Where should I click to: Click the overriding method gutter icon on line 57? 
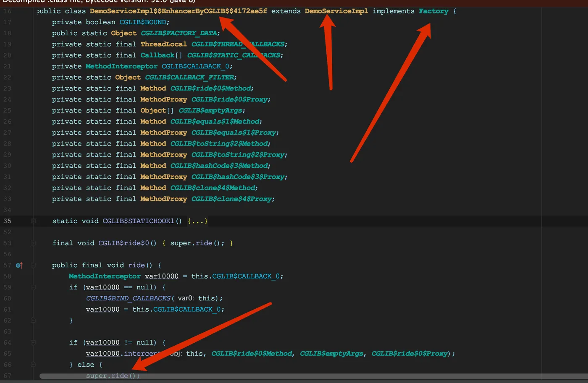pos(19,265)
